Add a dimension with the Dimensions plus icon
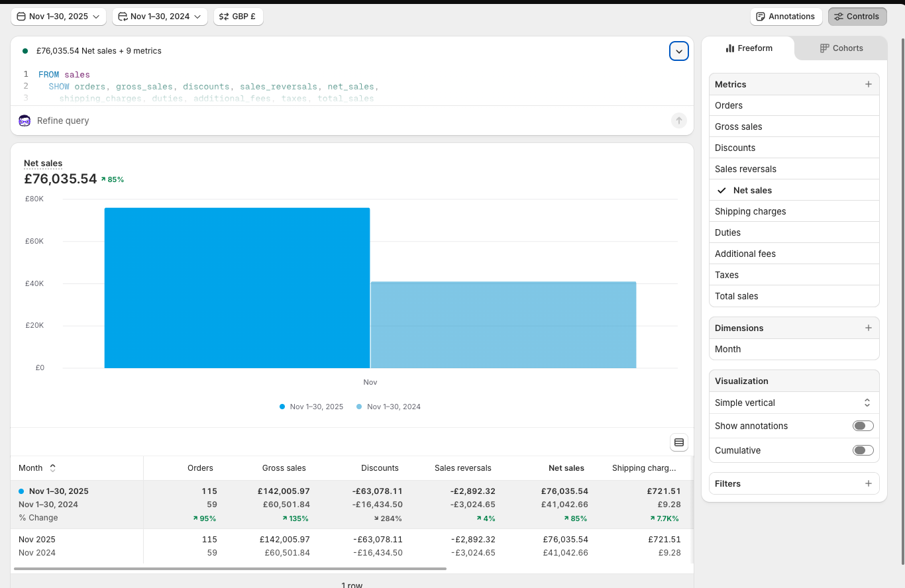The width and height of the screenshot is (905, 588). (x=869, y=328)
